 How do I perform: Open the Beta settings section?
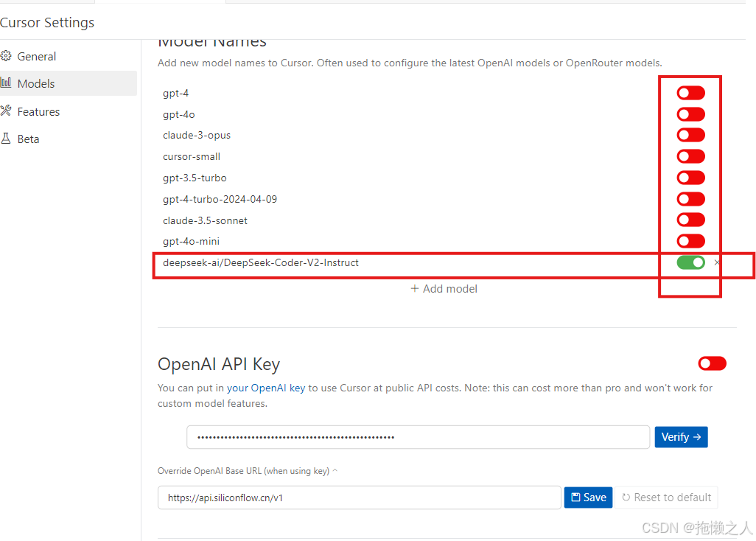[68, 139]
